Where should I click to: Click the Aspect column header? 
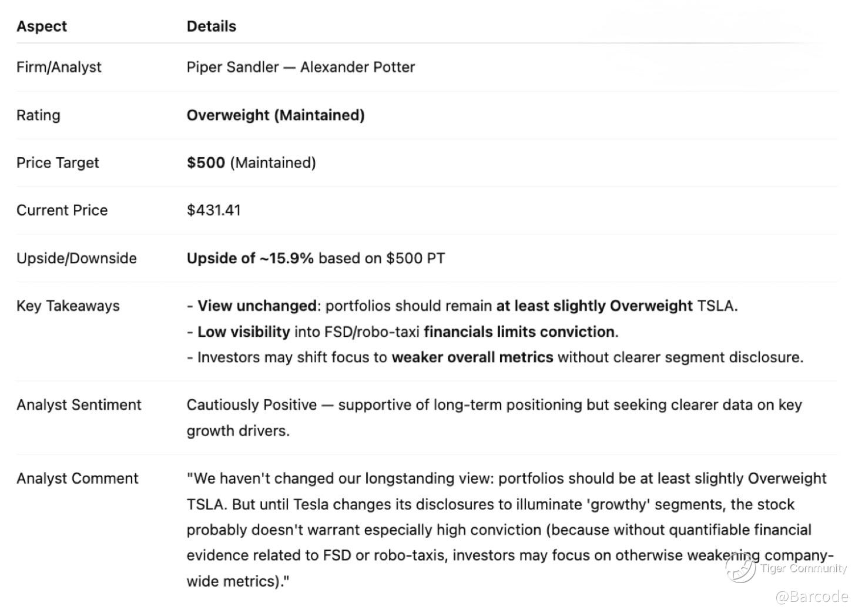coord(42,26)
